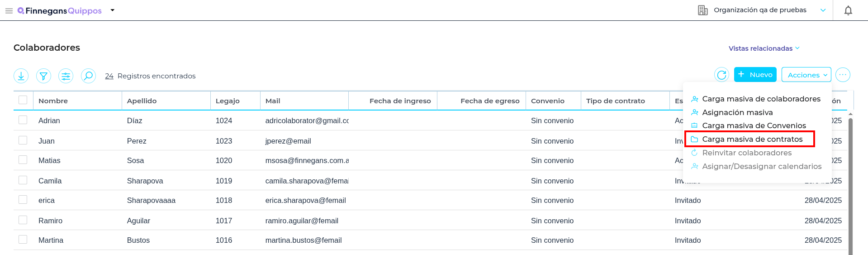Check the box for Adrian Díaz
The width and height of the screenshot is (868, 255).
pyautogui.click(x=23, y=120)
